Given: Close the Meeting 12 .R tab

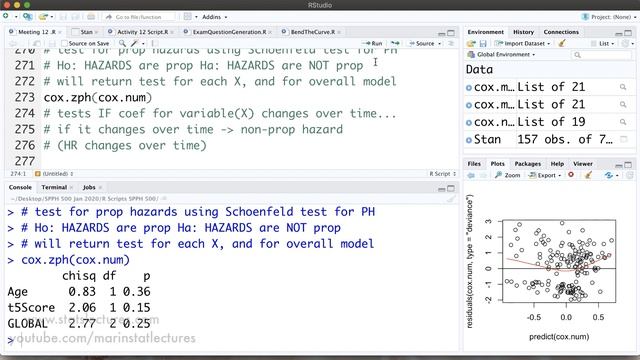Looking at the screenshot, I should tap(60, 32).
